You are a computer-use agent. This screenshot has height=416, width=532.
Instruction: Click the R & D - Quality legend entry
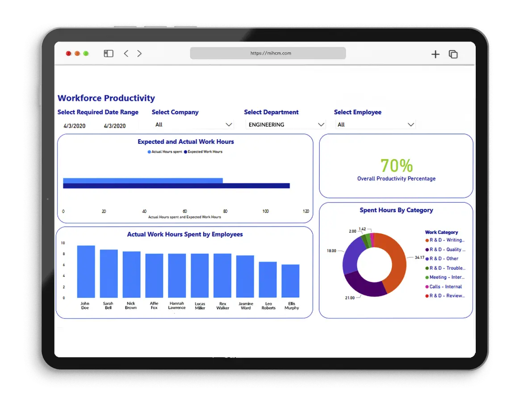pyautogui.click(x=445, y=250)
